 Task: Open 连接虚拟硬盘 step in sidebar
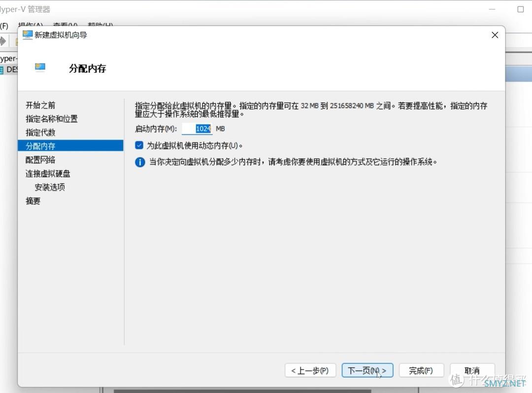(48, 174)
